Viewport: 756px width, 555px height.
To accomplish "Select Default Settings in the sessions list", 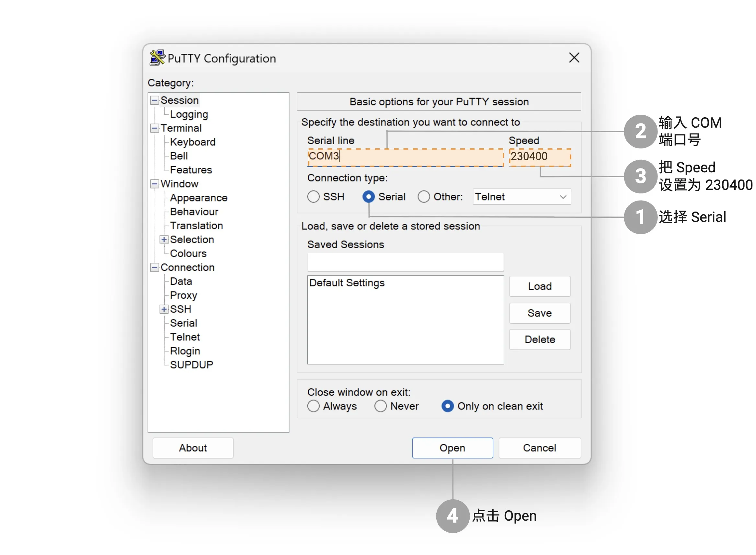I will (x=347, y=283).
